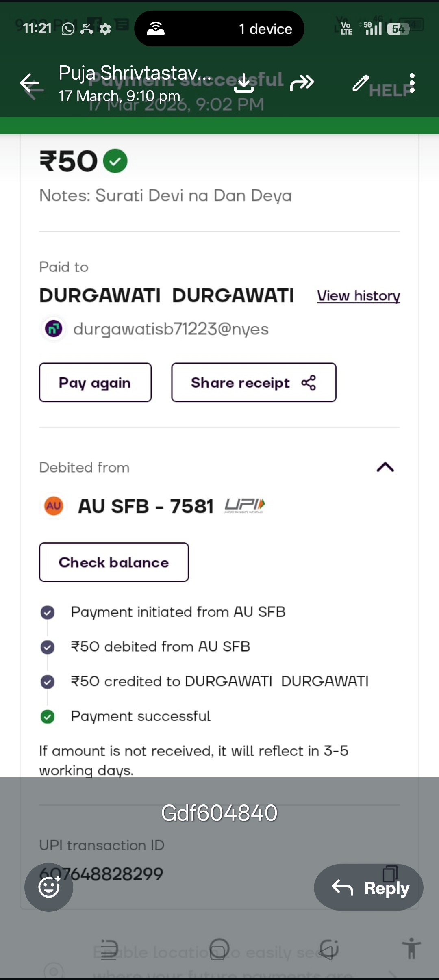439x980 pixels.
Task: Click the Share receipt button
Action: 254,382
